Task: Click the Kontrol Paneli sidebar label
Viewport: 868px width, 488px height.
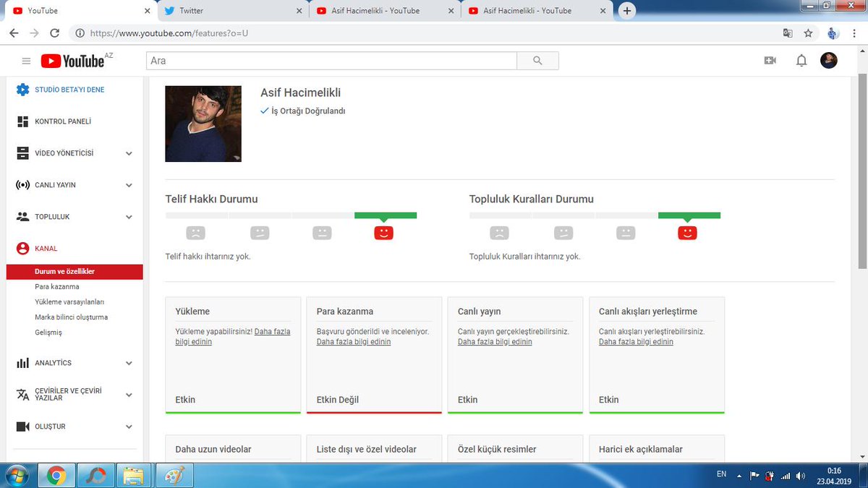Action: [x=63, y=121]
